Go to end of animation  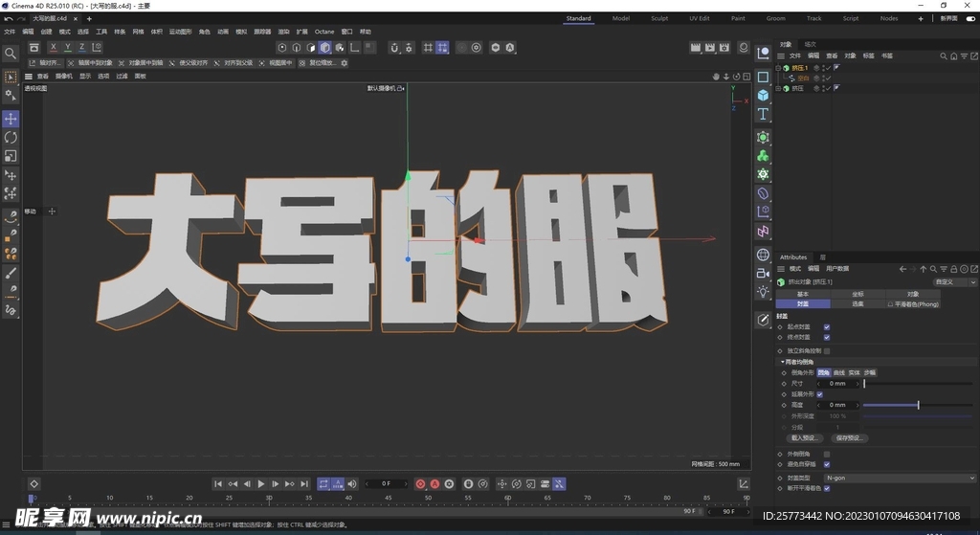point(304,483)
